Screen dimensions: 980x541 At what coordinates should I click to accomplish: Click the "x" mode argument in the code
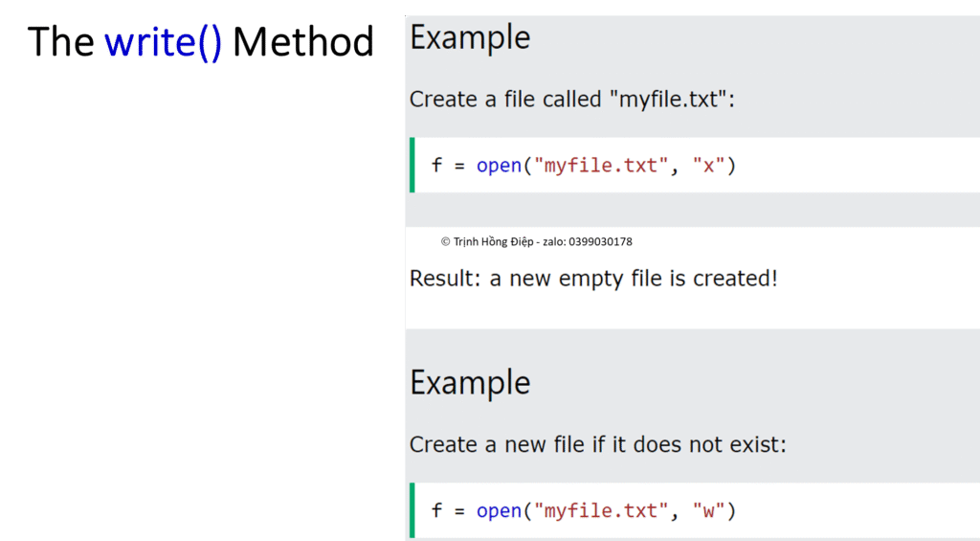pyautogui.click(x=708, y=166)
